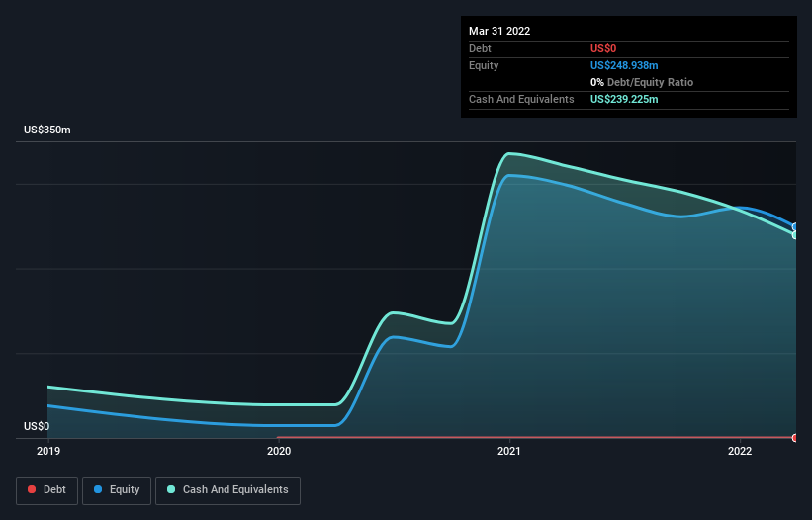Select the 2019 x-axis label
The image size is (812, 520).
(48, 451)
